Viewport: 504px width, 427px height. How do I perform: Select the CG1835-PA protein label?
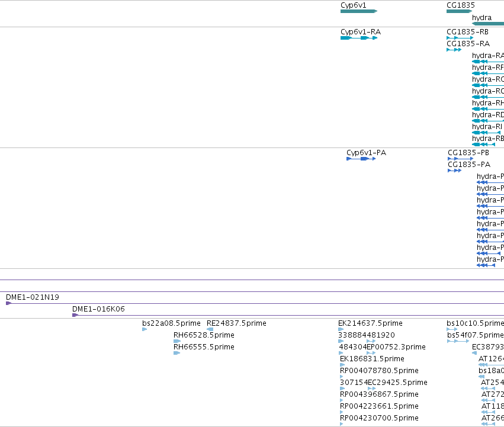(469, 165)
